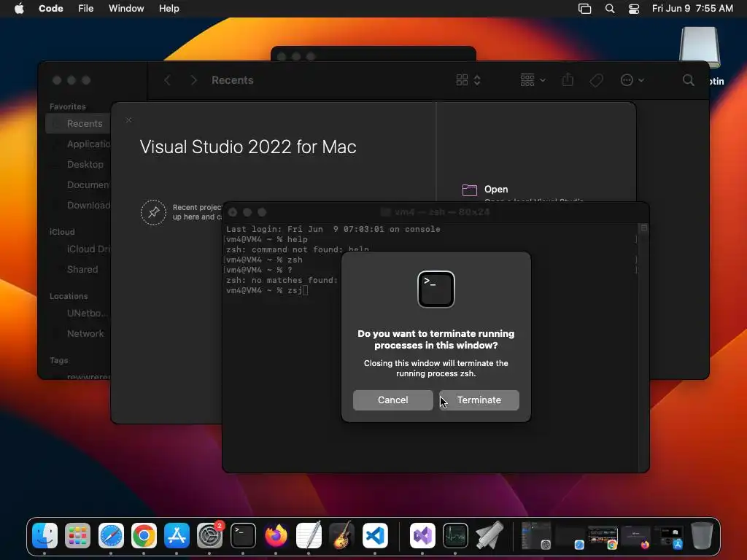747x560 pixels.
Task: Click Open in Visual Studio start window
Action: [496, 190]
